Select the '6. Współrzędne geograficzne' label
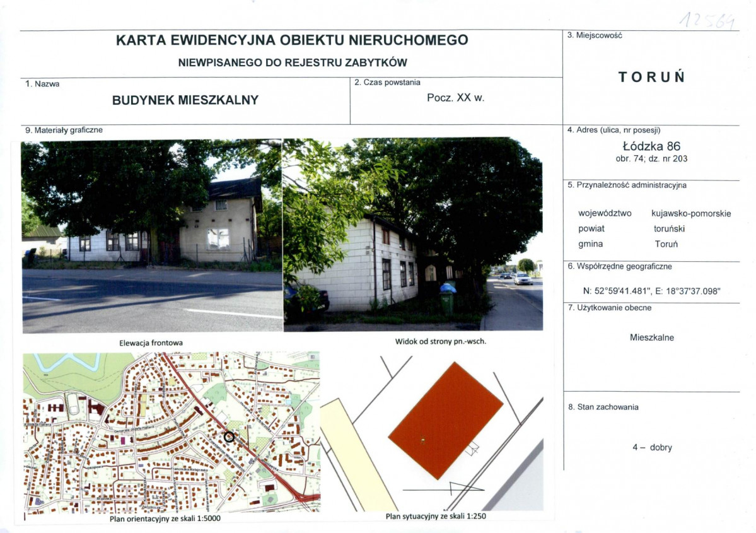This screenshot has width=756, height=533. pyautogui.click(x=620, y=266)
